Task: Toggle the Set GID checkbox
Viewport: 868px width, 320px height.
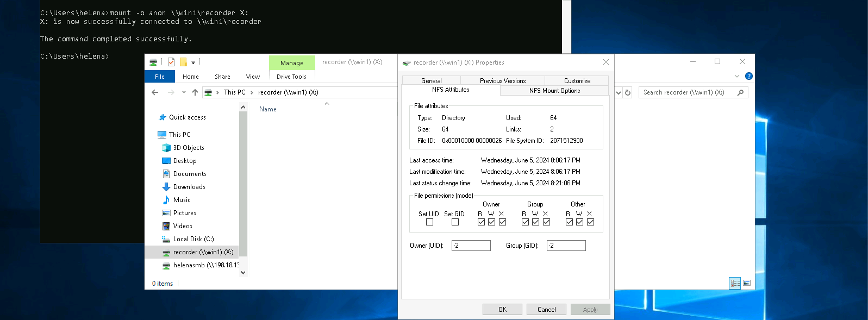Action: [455, 222]
